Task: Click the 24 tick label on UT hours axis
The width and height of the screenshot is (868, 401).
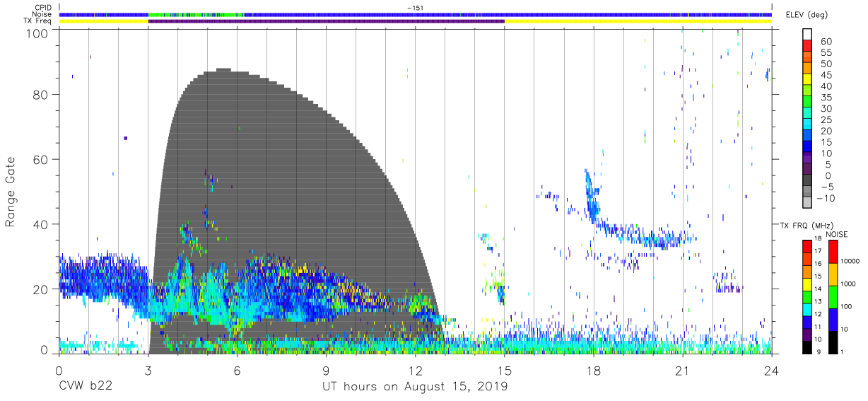Action: 771,372
